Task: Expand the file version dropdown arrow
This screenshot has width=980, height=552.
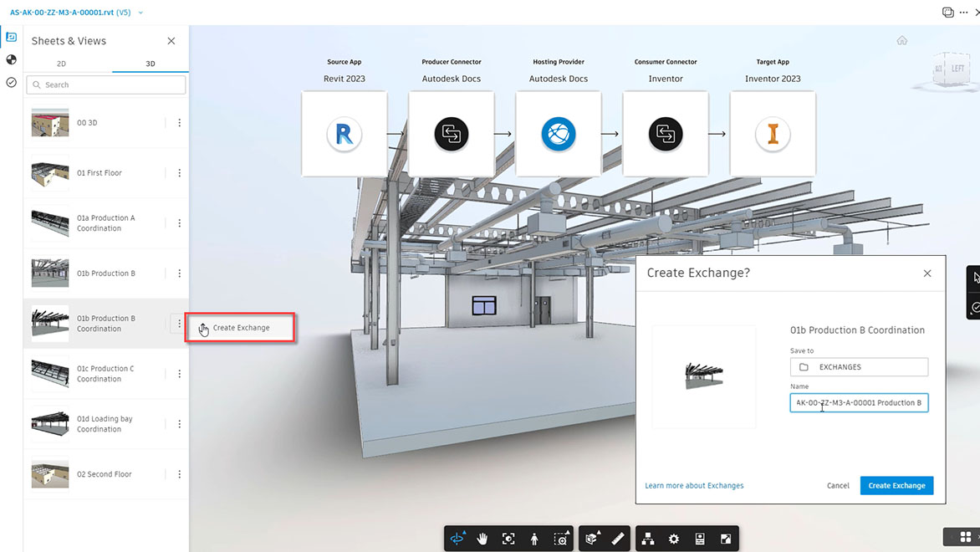Action: (140, 13)
